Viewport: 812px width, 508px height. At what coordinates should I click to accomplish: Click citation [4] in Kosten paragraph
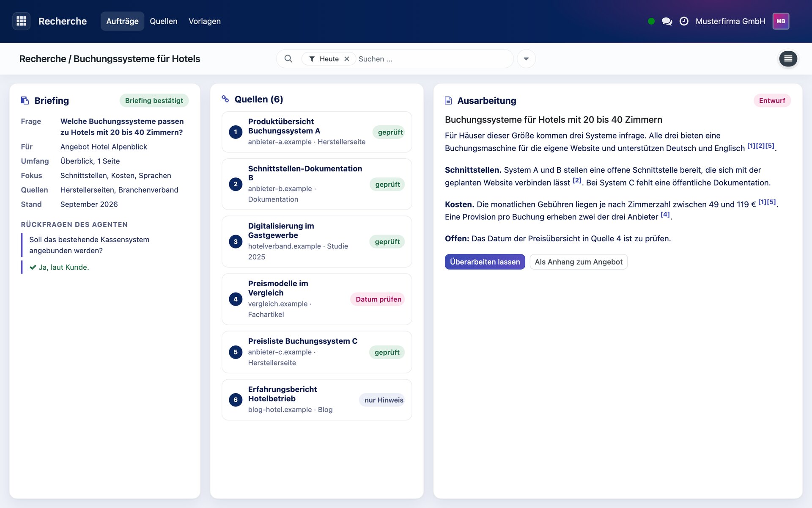[x=665, y=215]
